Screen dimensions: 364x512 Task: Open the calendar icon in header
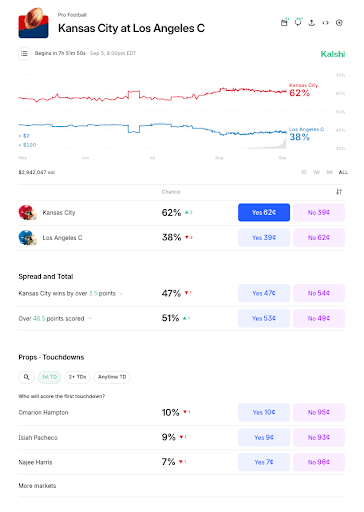(x=284, y=23)
